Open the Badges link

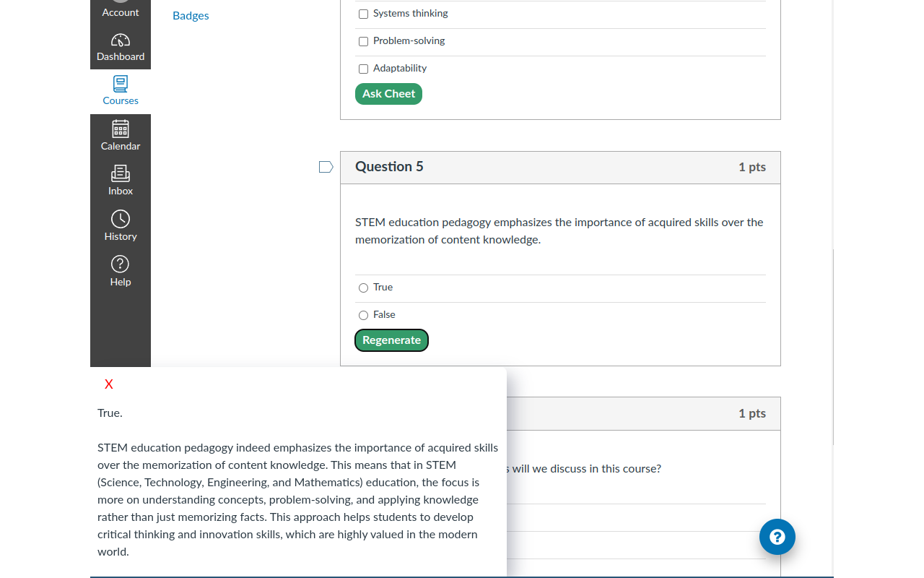pos(191,16)
